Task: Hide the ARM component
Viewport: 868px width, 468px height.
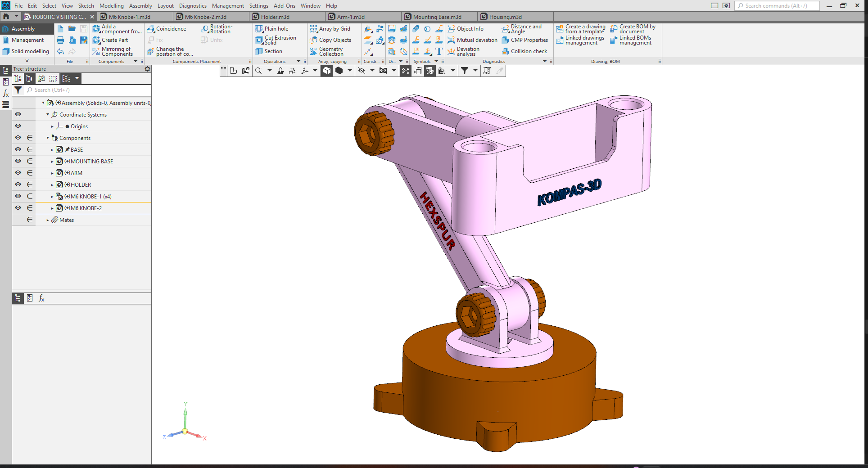Action: tap(18, 173)
